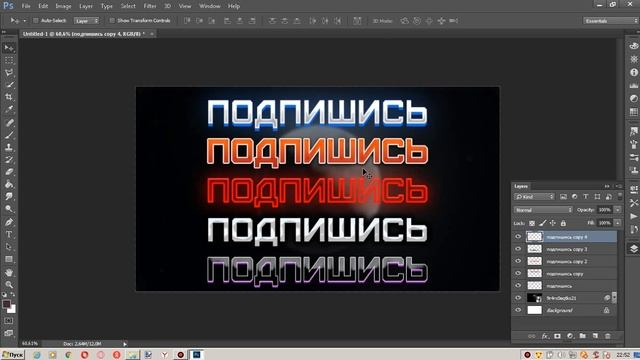Open the Essentials workspace dropdown

pos(611,20)
